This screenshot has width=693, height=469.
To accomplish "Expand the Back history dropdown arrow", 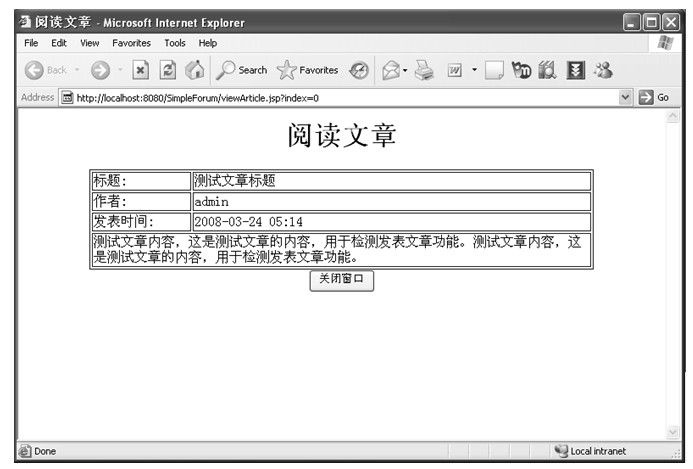I will (76, 70).
